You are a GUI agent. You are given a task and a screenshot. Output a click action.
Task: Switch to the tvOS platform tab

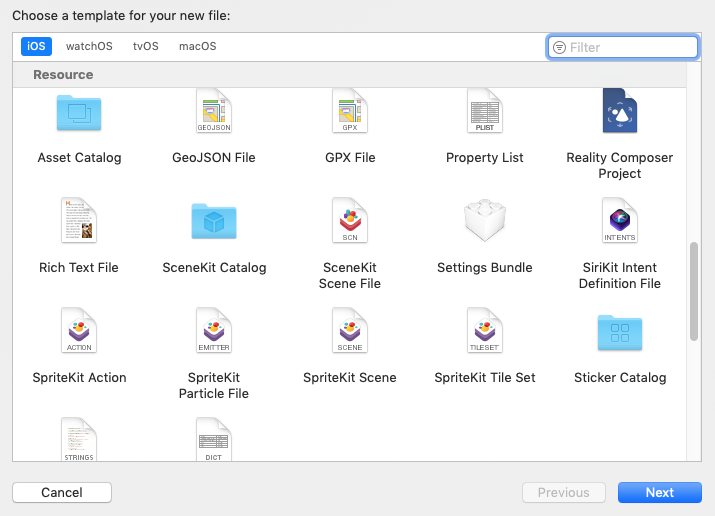[x=146, y=46]
